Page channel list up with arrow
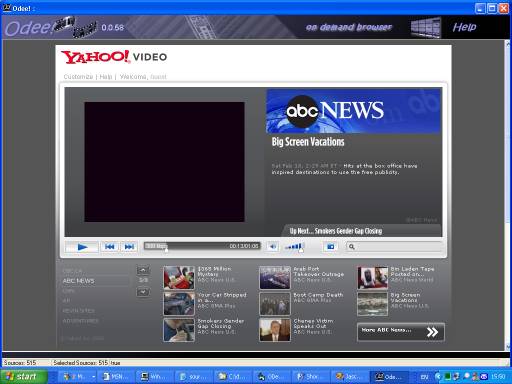 (143, 270)
